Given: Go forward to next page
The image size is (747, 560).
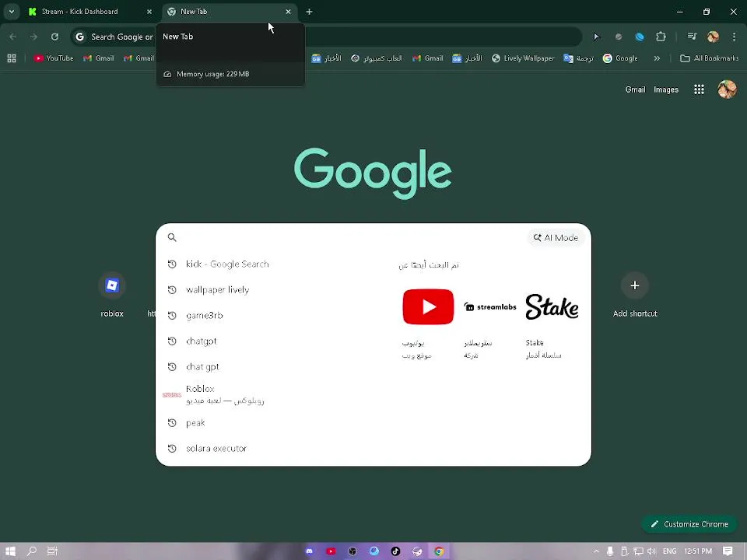Looking at the screenshot, I should tap(33, 37).
